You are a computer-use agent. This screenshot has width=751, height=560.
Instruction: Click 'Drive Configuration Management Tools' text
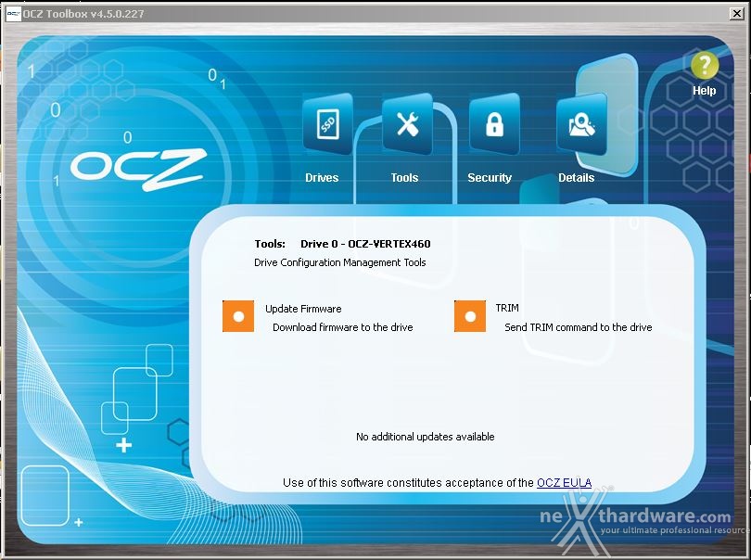(339, 262)
